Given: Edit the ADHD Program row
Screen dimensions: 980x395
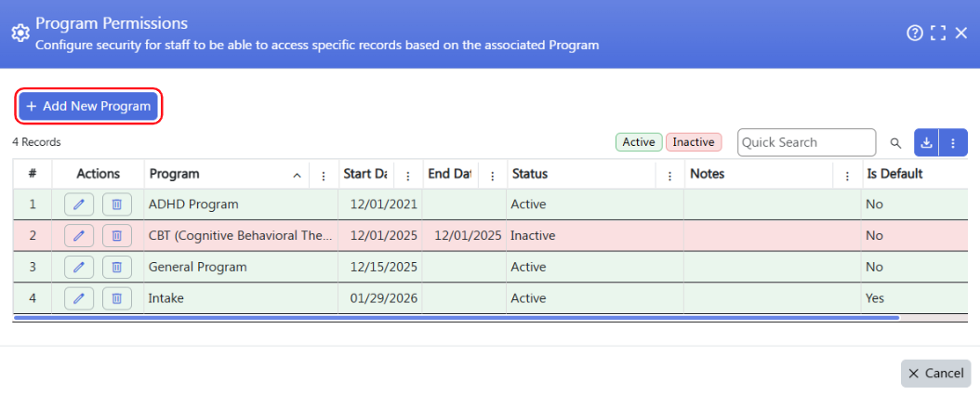Looking at the screenshot, I should [79, 204].
